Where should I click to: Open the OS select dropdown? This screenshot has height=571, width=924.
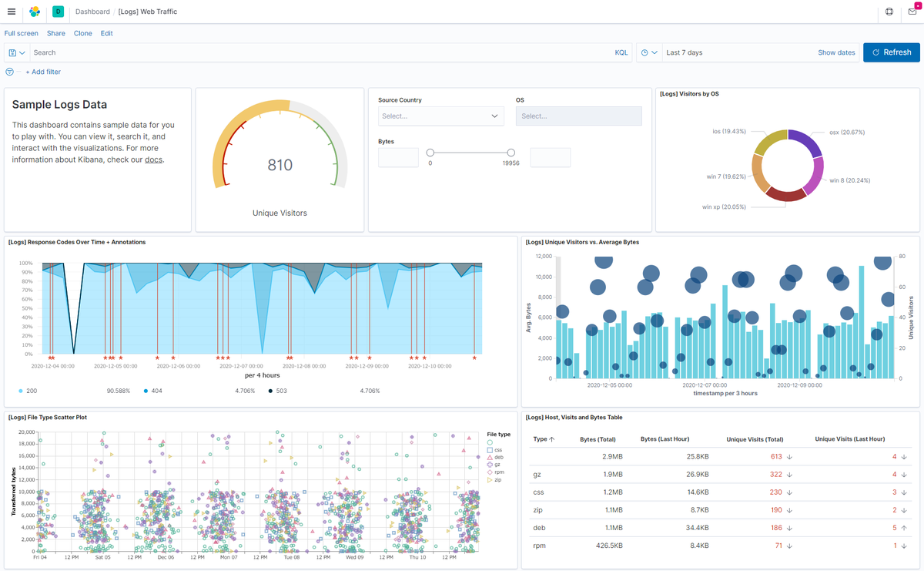[579, 116]
